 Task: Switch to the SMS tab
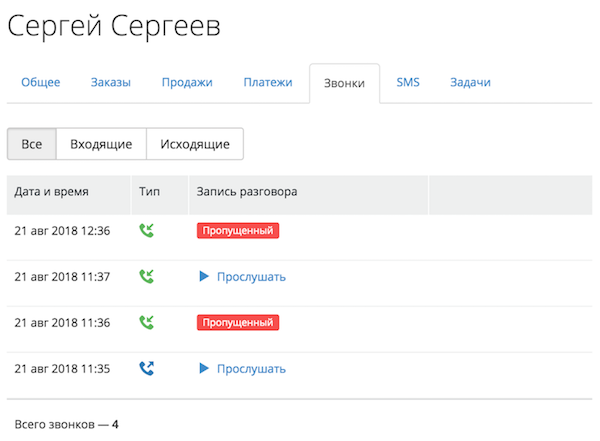(408, 82)
